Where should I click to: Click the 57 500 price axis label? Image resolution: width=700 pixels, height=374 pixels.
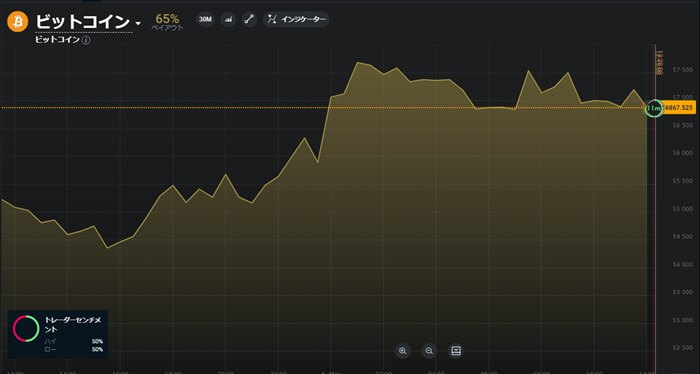pos(683,70)
